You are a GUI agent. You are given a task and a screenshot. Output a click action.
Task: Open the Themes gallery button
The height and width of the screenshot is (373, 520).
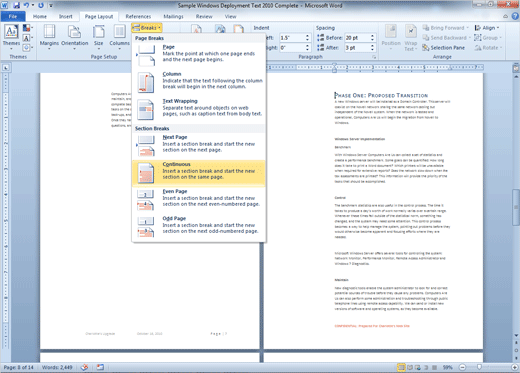tap(11, 36)
